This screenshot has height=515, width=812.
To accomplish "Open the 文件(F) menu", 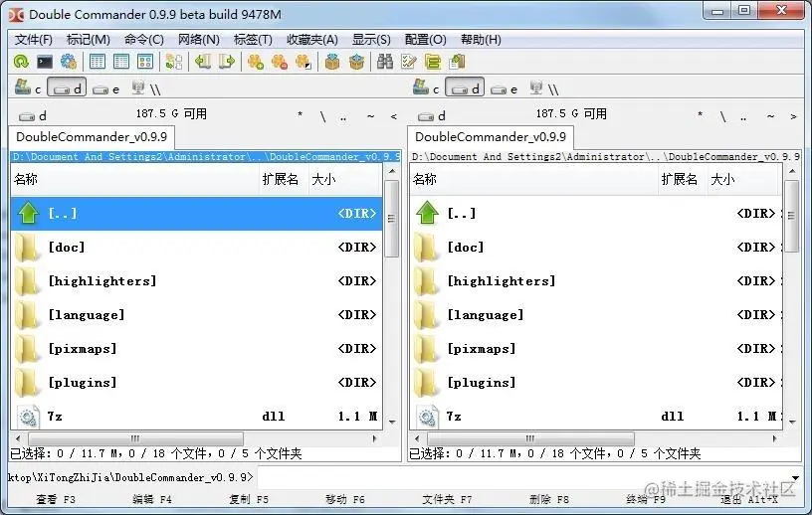I will pyautogui.click(x=33, y=40).
